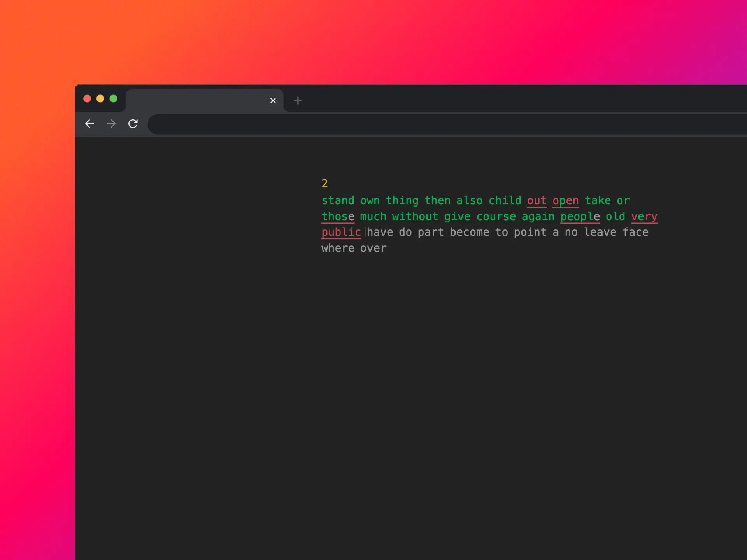The height and width of the screenshot is (560, 747).
Task: Close the current browser tab
Action: (x=273, y=101)
